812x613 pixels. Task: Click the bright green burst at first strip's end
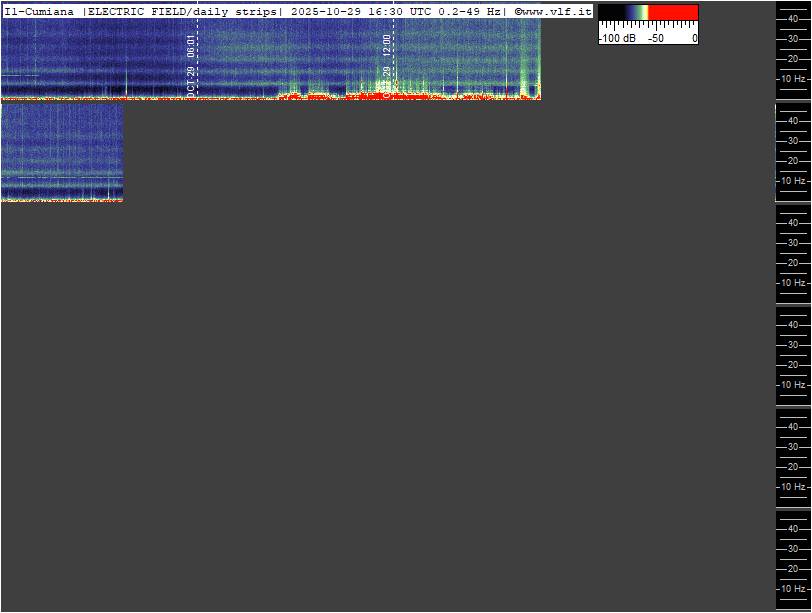(x=525, y=70)
